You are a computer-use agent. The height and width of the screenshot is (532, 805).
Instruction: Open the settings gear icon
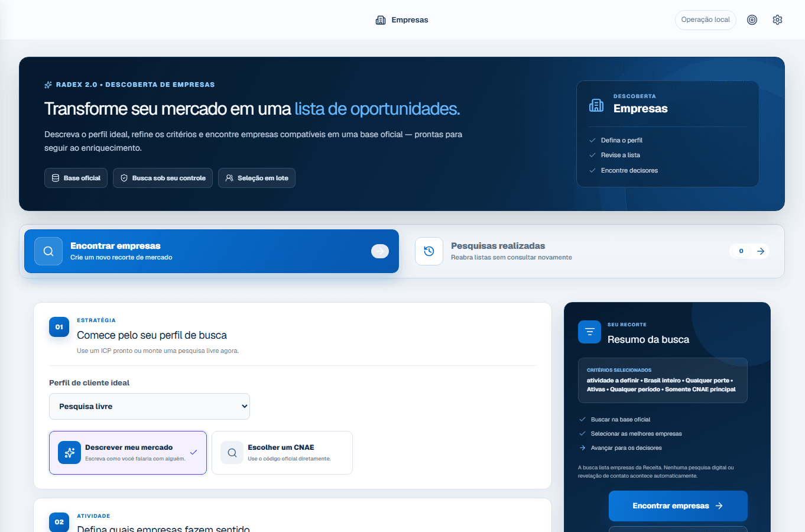point(777,20)
